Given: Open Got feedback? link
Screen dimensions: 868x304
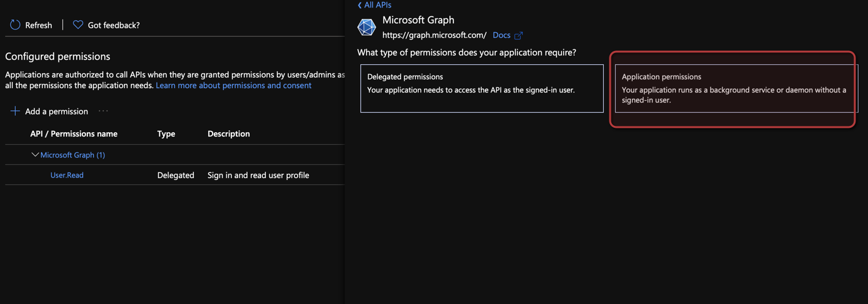Looking at the screenshot, I should tap(114, 25).
